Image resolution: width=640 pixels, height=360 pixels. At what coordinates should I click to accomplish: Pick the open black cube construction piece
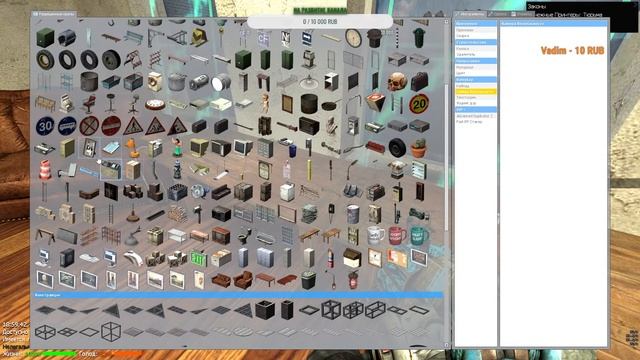tap(265, 310)
